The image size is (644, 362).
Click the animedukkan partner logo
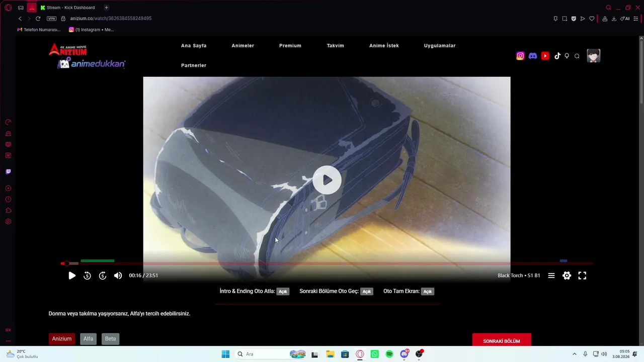[x=92, y=63]
